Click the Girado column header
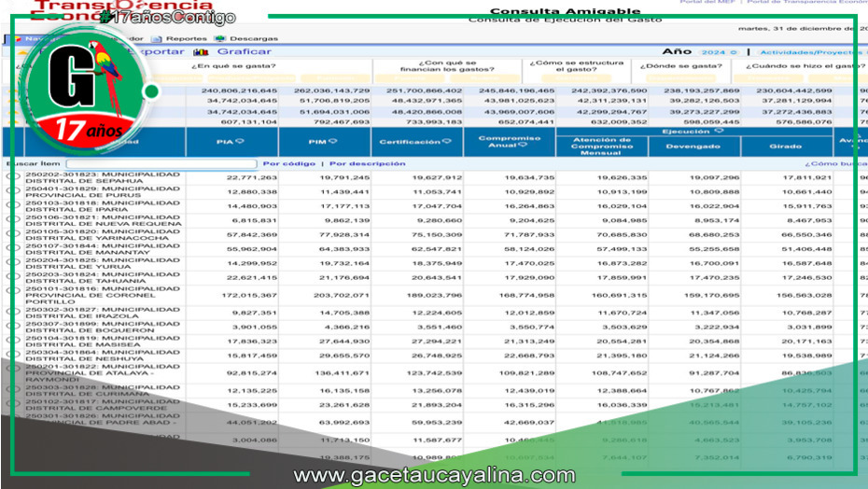 (786, 147)
